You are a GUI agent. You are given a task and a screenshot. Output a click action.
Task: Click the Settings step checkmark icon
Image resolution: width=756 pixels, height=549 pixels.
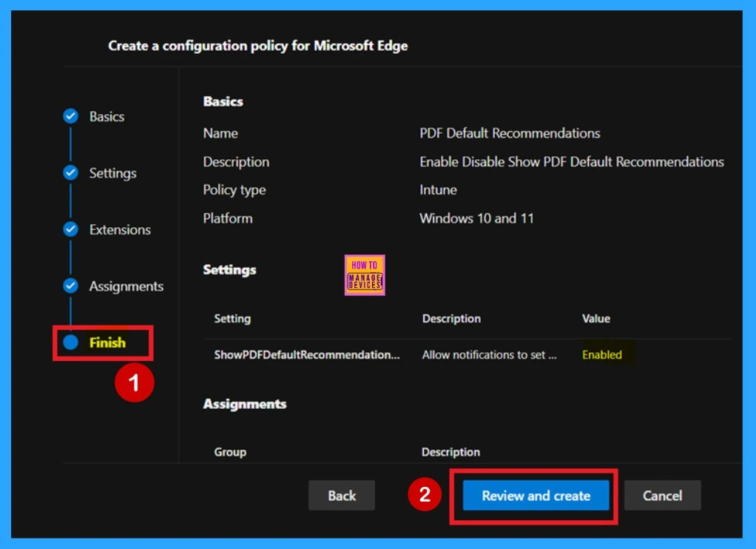(x=70, y=172)
